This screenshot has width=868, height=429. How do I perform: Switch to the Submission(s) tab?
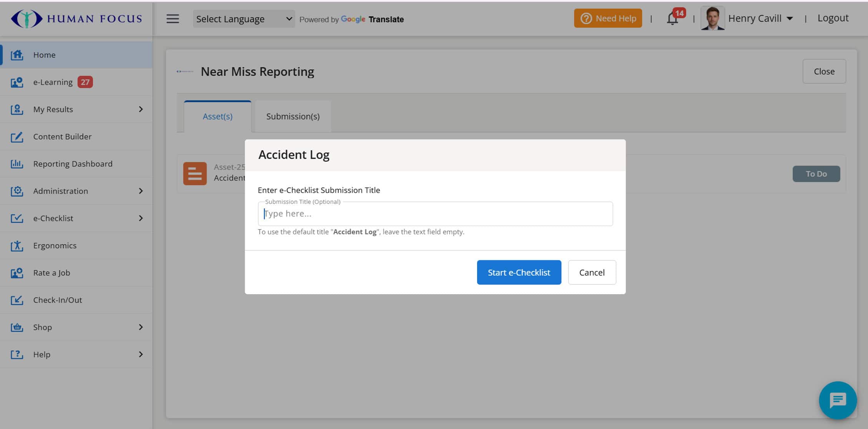point(293,116)
